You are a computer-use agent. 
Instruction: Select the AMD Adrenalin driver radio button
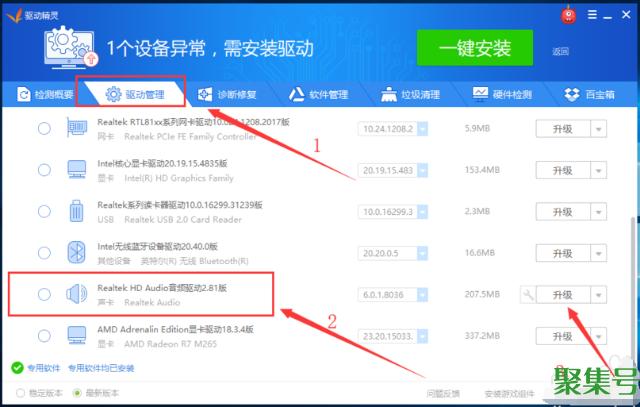(x=44, y=336)
